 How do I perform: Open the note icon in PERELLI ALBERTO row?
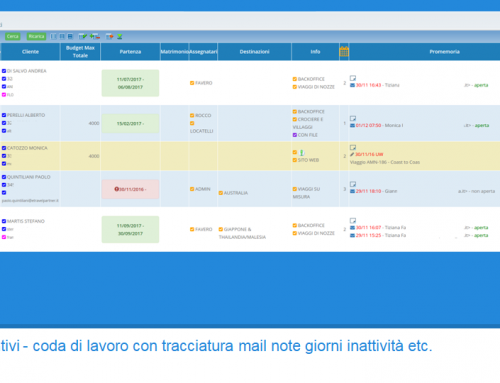(x=353, y=118)
